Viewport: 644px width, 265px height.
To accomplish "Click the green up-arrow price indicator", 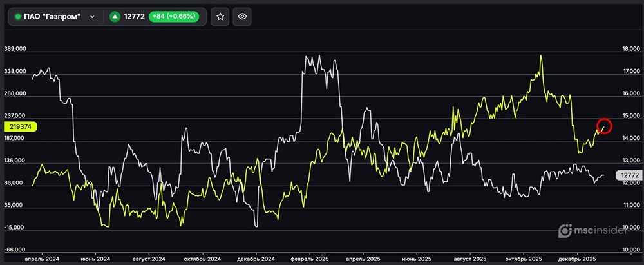I will pyautogui.click(x=115, y=17).
